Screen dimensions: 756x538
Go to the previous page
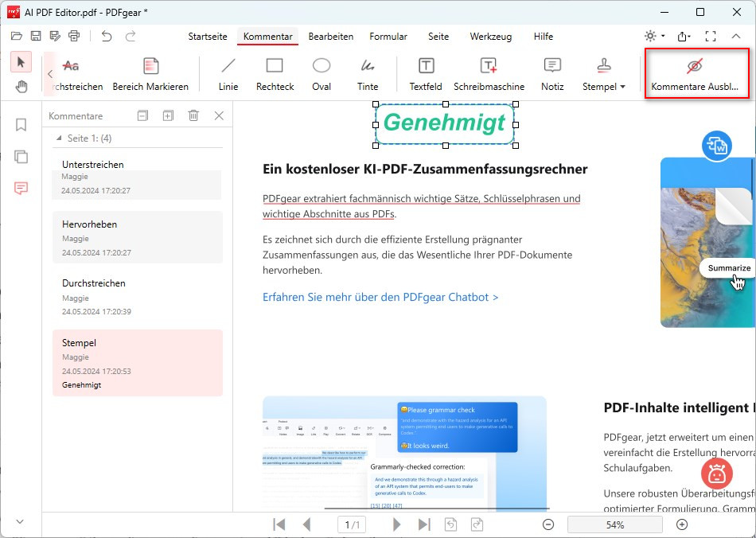(307, 524)
